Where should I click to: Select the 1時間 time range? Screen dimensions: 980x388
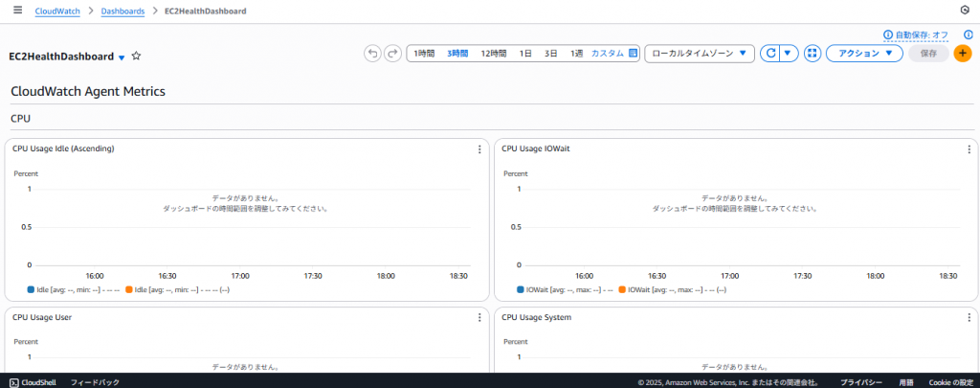pyautogui.click(x=424, y=54)
